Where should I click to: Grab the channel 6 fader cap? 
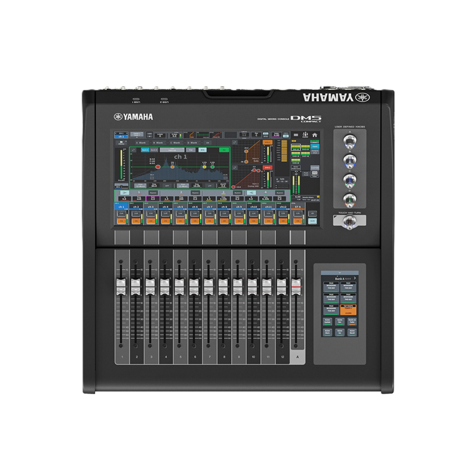click(194, 287)
